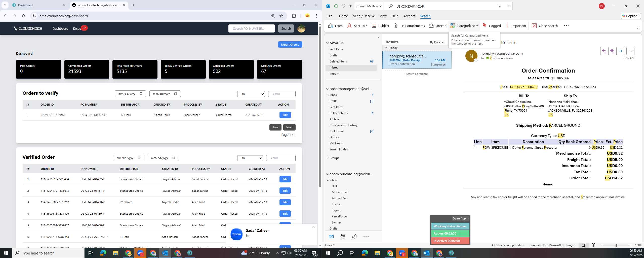The width and height of the screenshot is (644, 258).
Task: Open Categorized filter dropdown
Action: (x=464, y=26)
